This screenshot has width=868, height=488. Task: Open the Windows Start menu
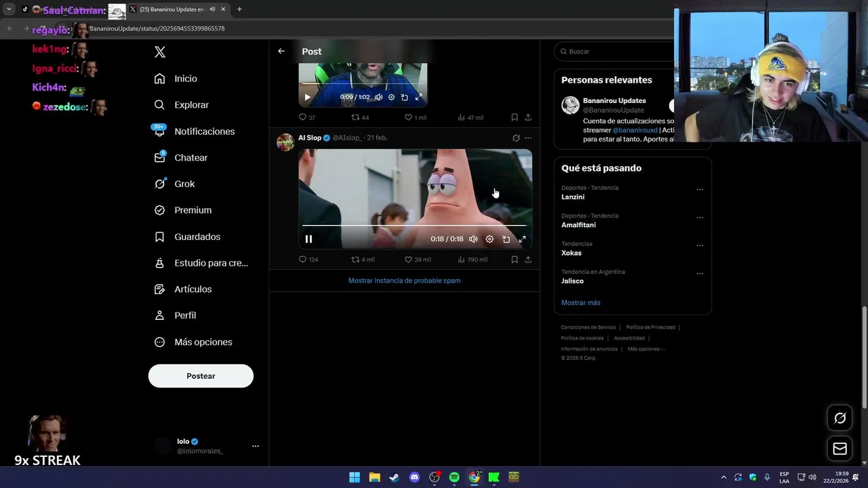tap(355, 477)
